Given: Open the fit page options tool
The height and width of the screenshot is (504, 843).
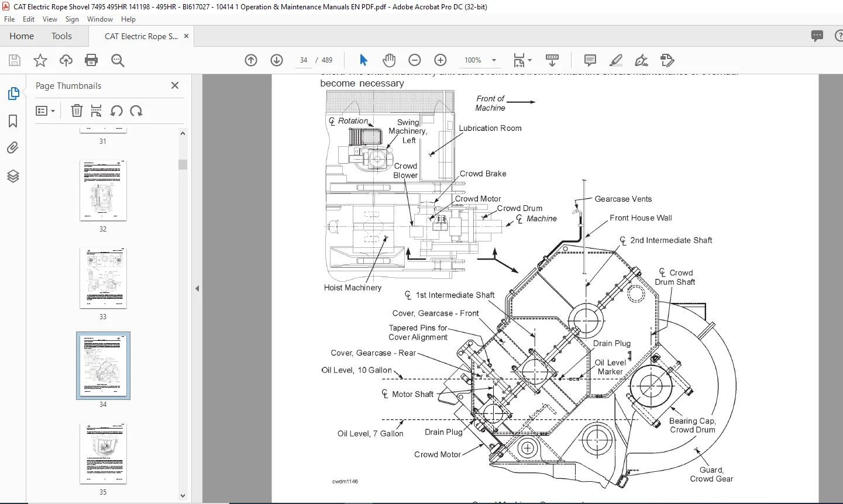Looking at the screenshot, I should 522,60.
